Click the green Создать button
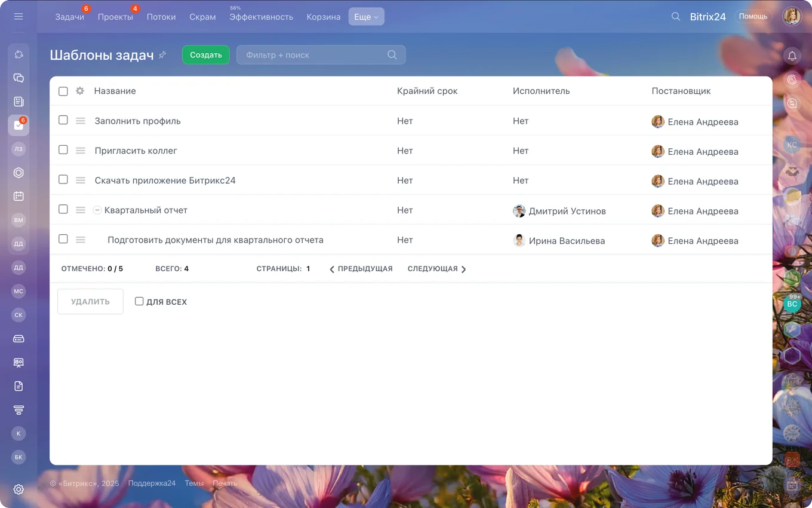812x508 pixels. coord(206,55)
